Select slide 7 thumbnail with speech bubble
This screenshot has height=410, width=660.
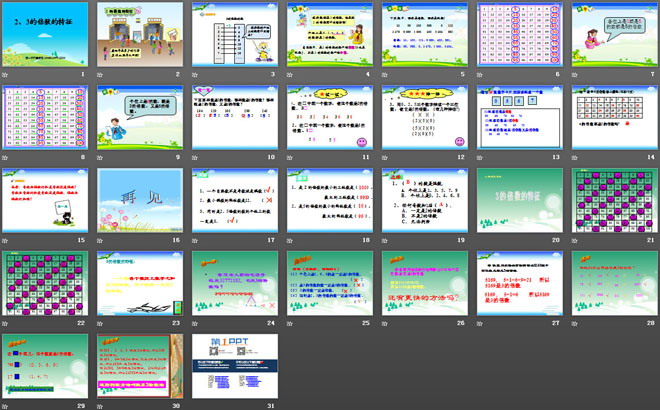(x=615, y=34)
